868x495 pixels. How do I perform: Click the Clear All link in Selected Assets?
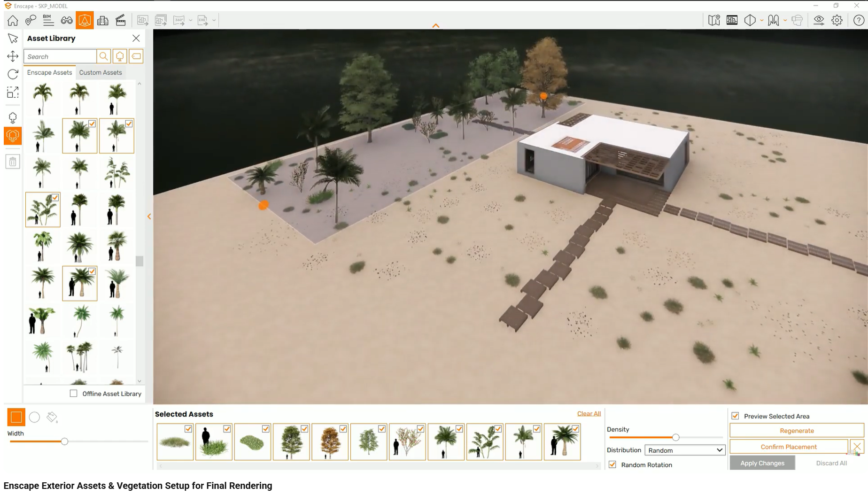pos(589,413)
